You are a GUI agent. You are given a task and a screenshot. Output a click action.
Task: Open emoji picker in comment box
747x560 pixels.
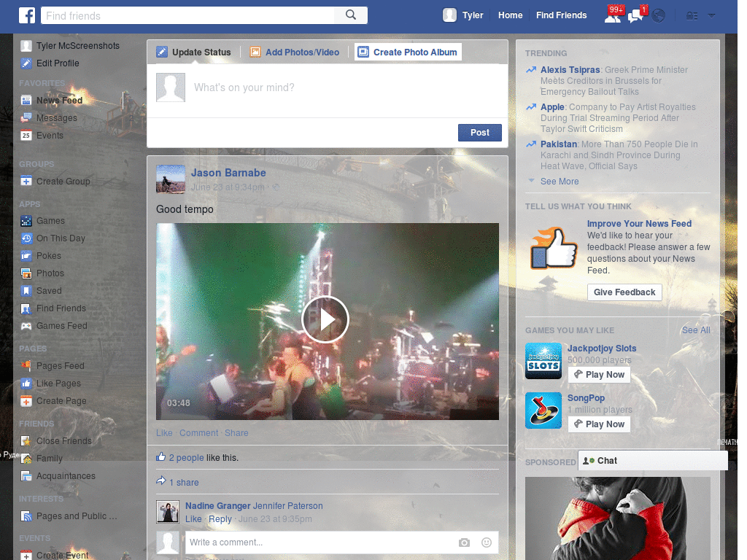(x=487, y=542)
